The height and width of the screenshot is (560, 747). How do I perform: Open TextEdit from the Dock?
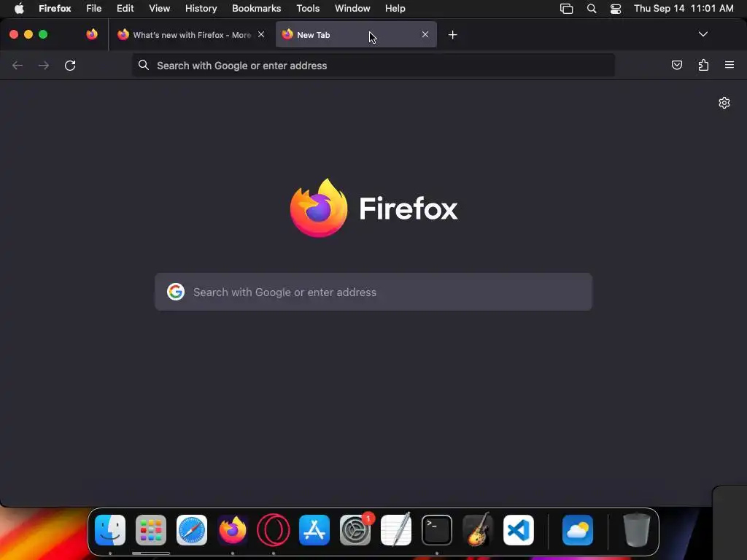(x=396, y=530)
